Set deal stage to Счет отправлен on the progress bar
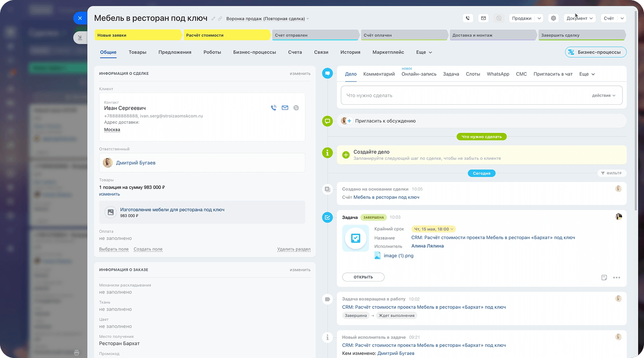The image size is (644, 358). 315,34
